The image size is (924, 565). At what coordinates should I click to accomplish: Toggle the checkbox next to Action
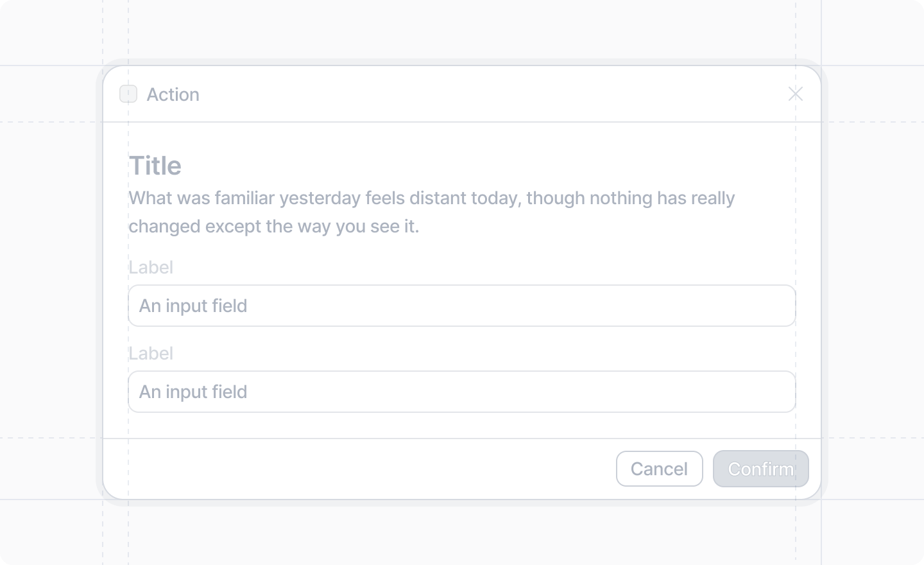pyautogui.click(x=128, y=94)
